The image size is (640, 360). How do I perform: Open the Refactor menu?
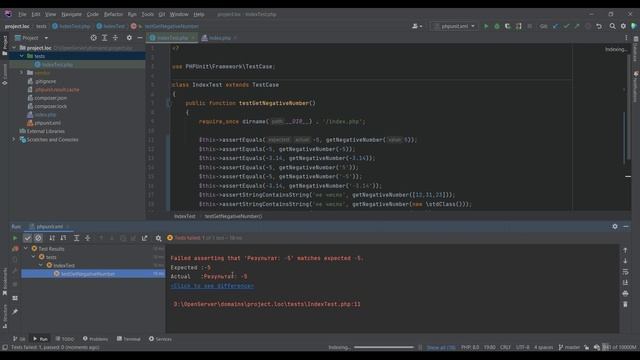[x=113, y=14]
